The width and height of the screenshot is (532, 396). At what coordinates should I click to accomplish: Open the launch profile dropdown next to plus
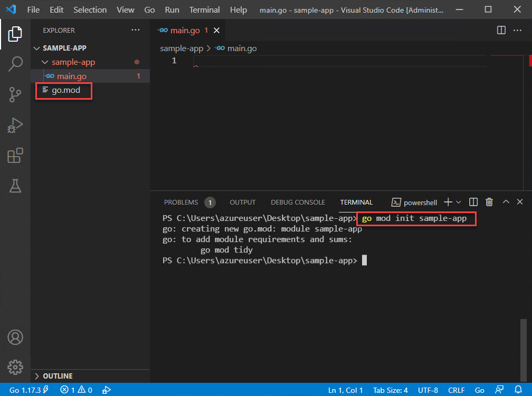pyautogui.click(x=458, y=202)
